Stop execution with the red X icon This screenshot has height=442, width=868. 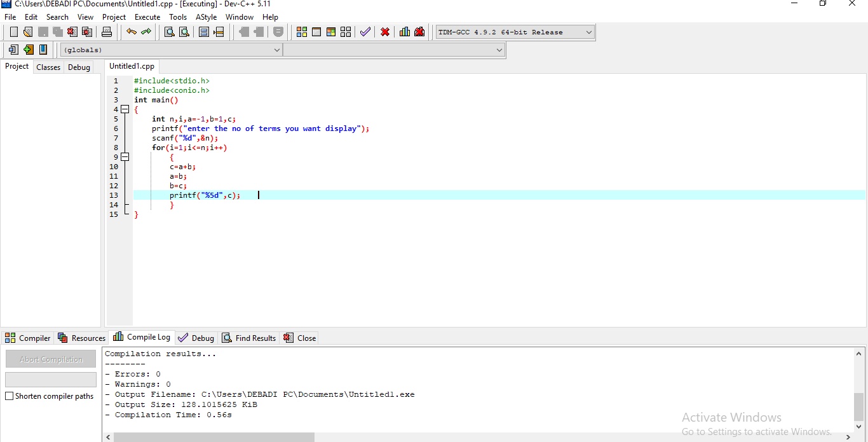coord(385,32)
